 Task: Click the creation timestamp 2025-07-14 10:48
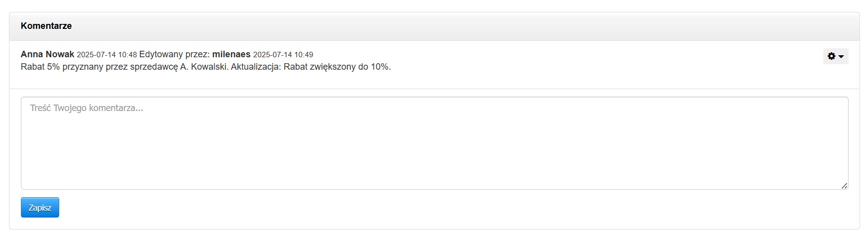[107, 55]
